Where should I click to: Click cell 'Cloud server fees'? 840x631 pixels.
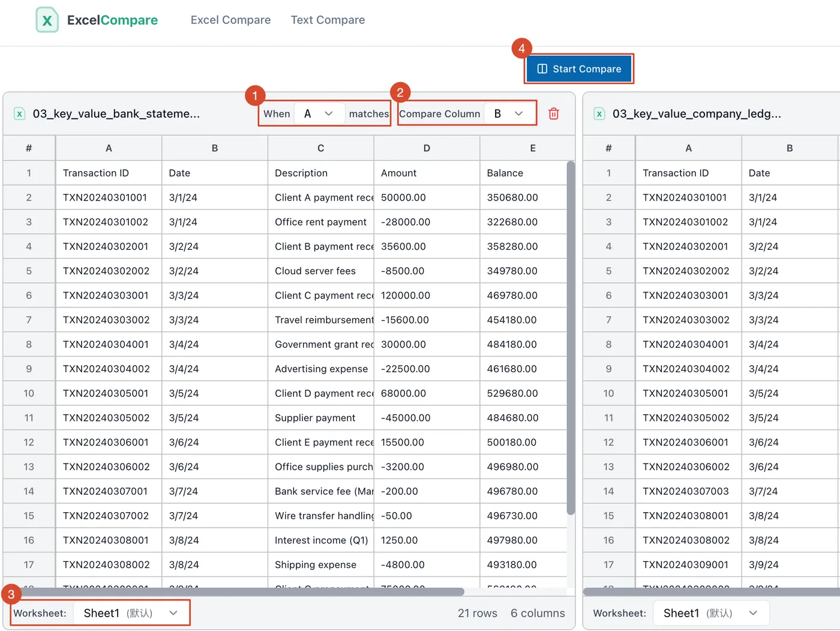point(320,271)
